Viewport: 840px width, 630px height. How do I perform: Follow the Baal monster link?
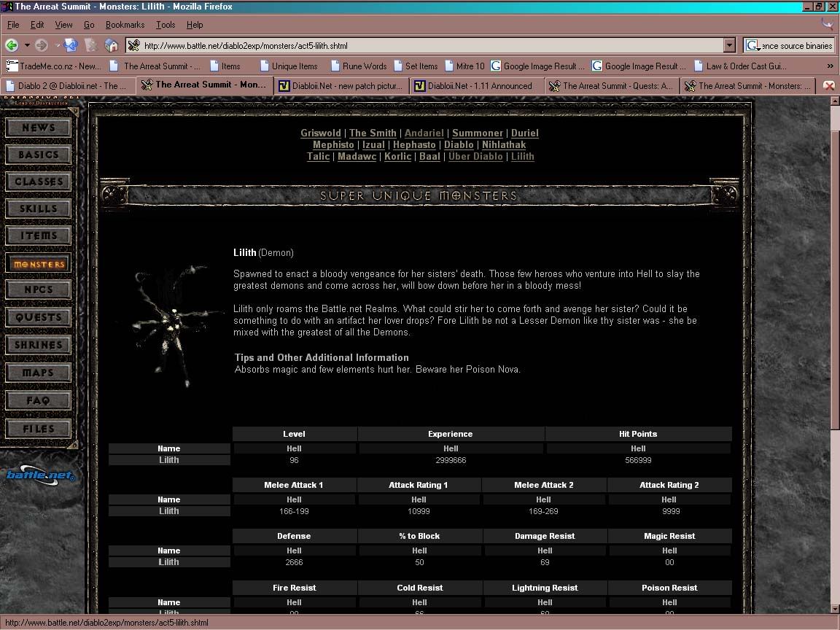pos(429,157)
